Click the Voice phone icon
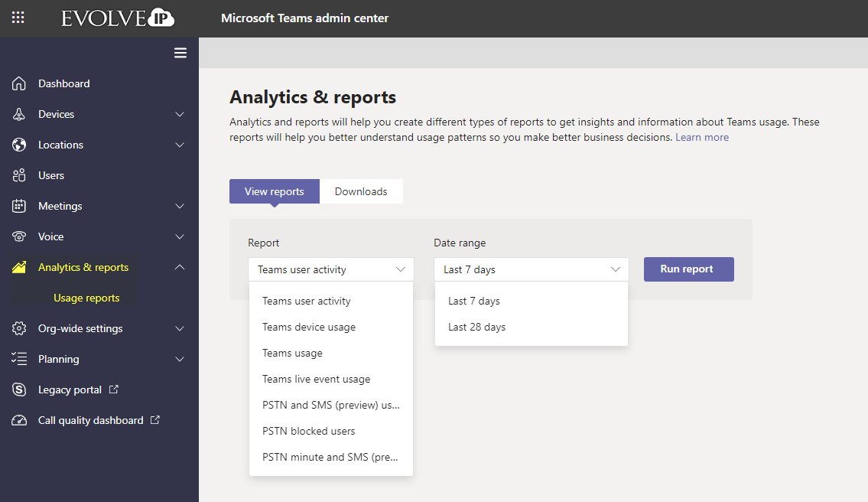 (20, 236)
